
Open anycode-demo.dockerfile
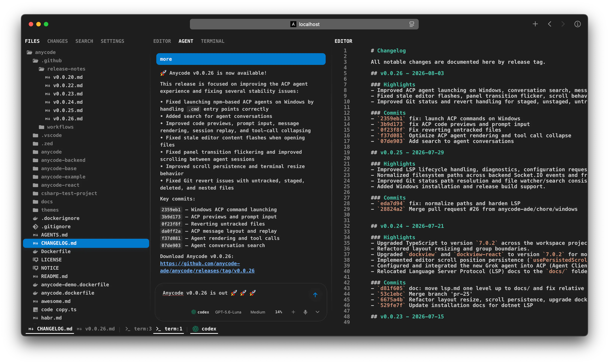click(x=71, y=285)
